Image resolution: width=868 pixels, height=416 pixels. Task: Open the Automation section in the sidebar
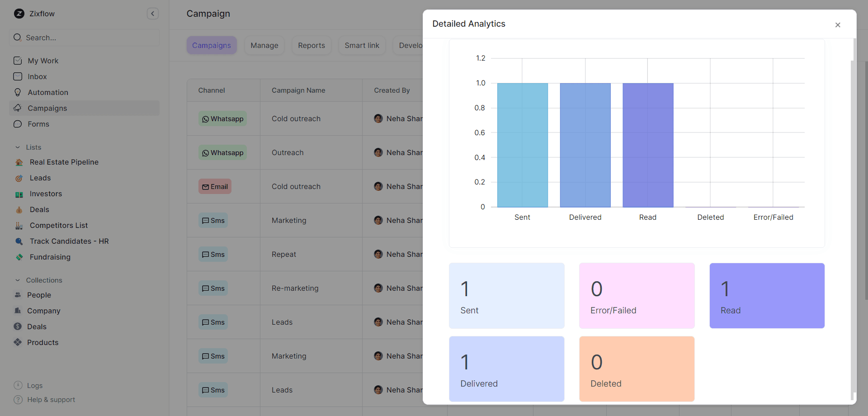pyautogui.click(x=47, y=92)
